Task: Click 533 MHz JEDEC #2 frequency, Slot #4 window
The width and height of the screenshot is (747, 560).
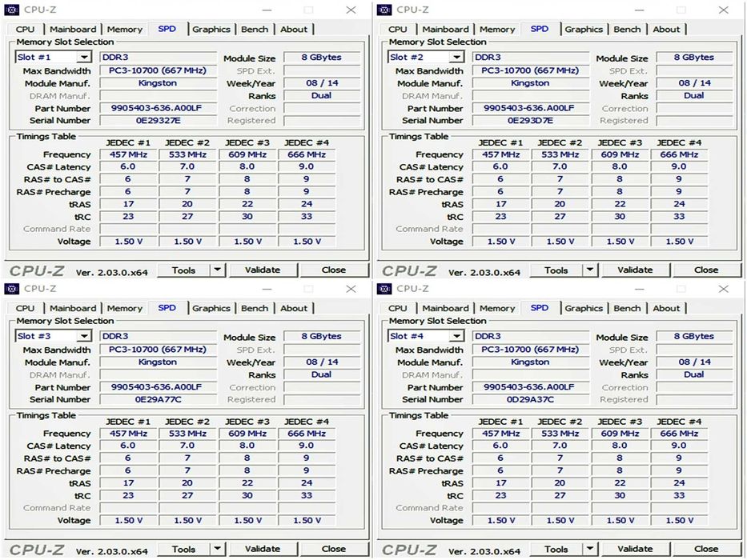Action: 560,434
